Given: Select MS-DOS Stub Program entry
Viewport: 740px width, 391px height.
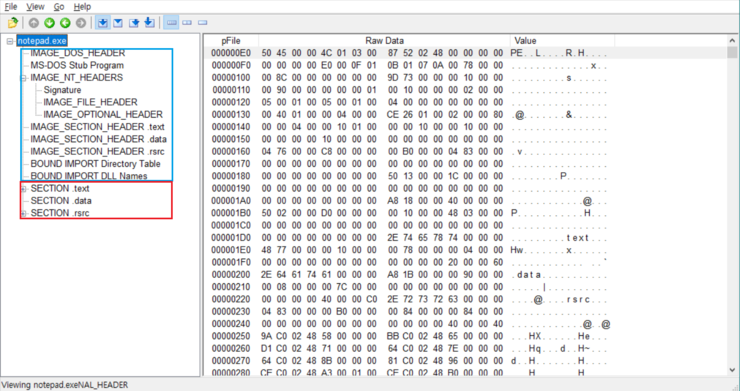Looking at the screenshot, I should [77, 65].
